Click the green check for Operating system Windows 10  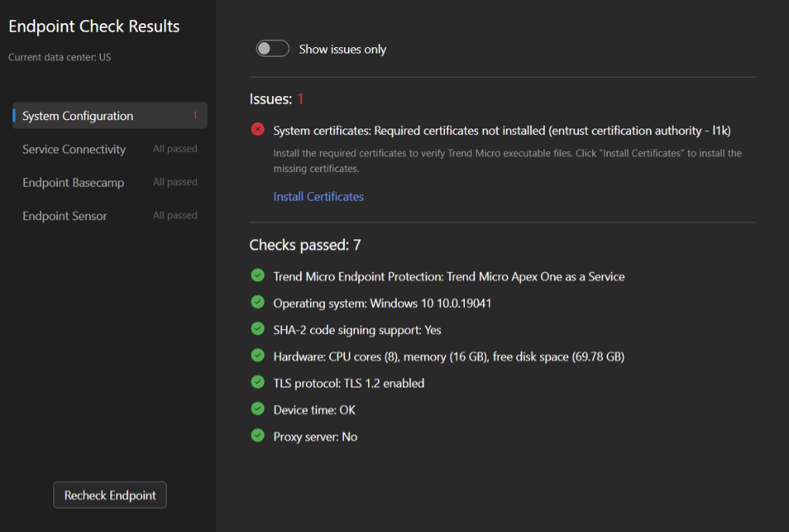click(257, 303)
